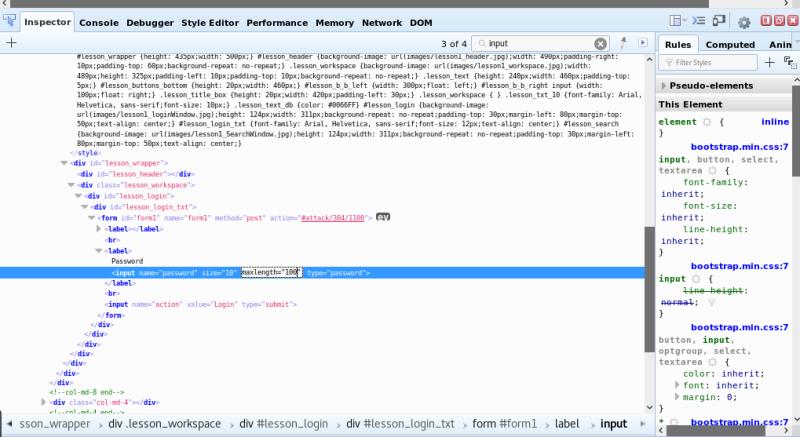Click selector highlighter beside element rule
Image resolution: width=800 pixels, height=437 pixels.
click(707, 122)
